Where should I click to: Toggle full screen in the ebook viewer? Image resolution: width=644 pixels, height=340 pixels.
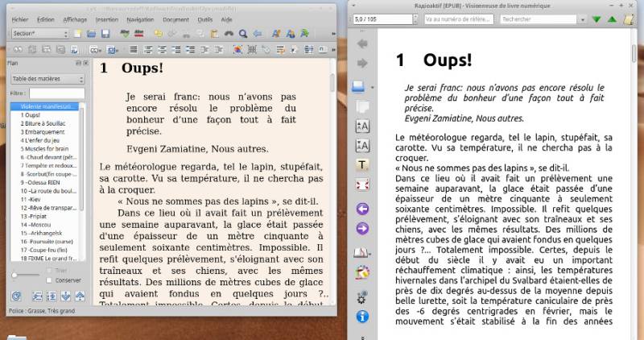362,185
